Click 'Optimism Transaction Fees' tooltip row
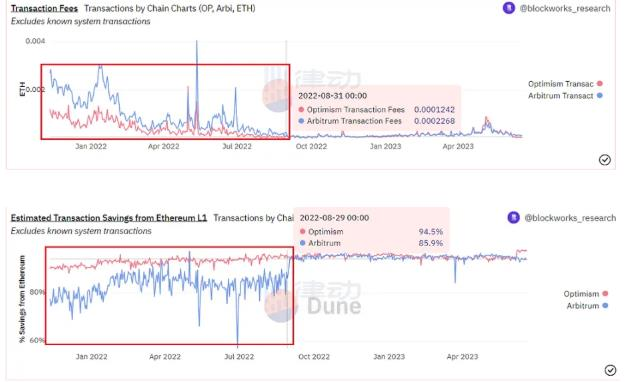Screen dimensions: 628x382 (376, 110)
